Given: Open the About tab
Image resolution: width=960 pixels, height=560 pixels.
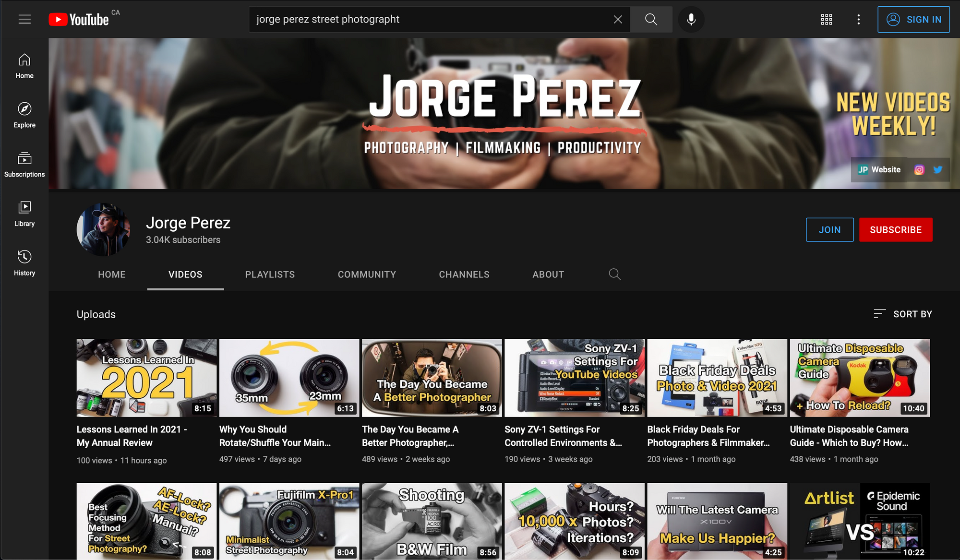Looking at the screenshot, I should 548,274.
